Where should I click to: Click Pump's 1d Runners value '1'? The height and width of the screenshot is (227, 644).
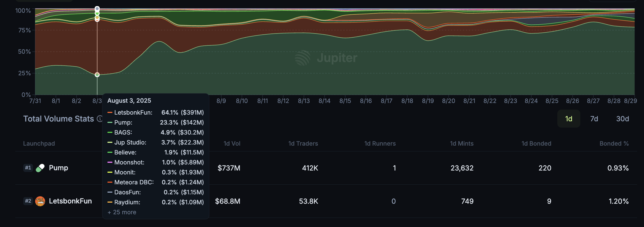click(394, 168)
